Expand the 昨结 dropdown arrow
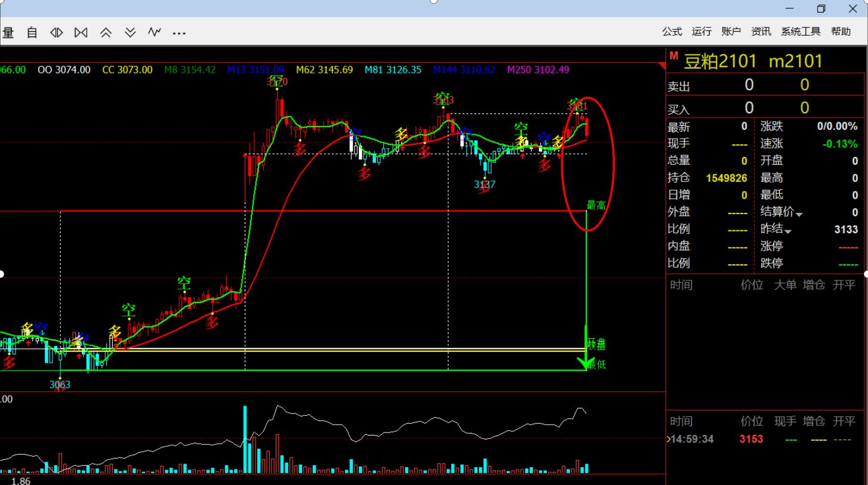Image resolution: width=868 pixels, height=485 pixels. point(788,231)
